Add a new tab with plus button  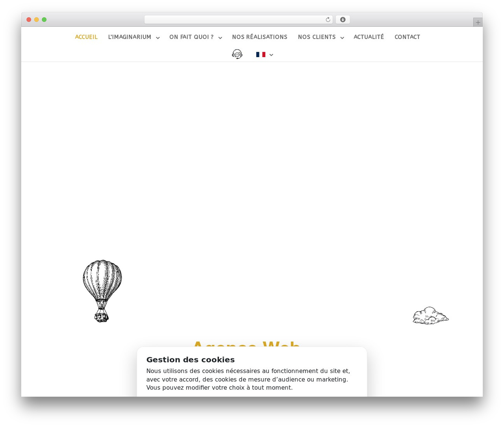coord(478,22)
